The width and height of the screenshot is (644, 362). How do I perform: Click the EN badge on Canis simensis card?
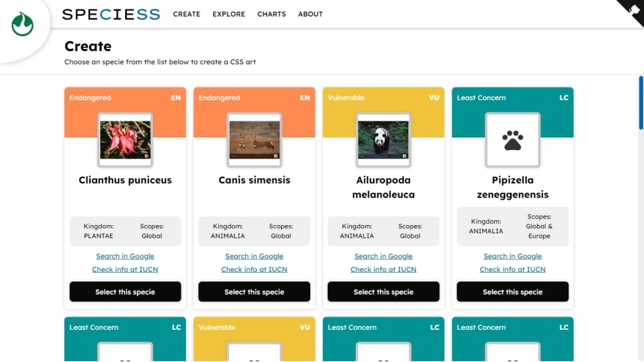[304, 98]
